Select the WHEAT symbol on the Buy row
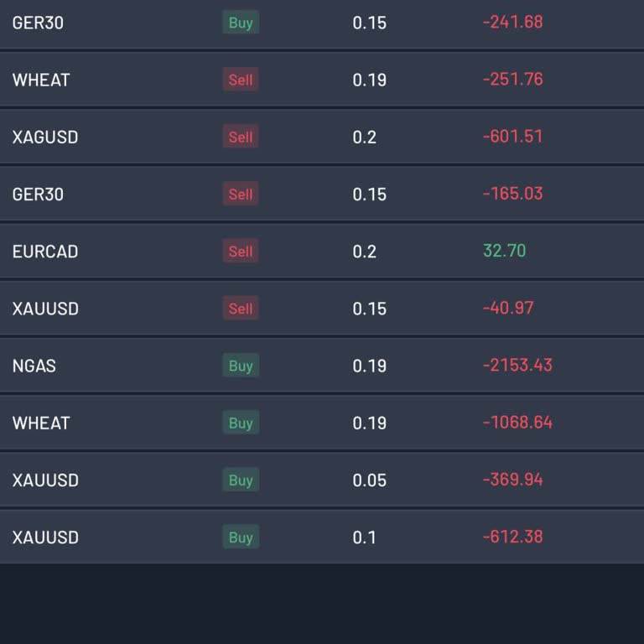Viewport: 644px width, 644px height. (x=41, y=423)
